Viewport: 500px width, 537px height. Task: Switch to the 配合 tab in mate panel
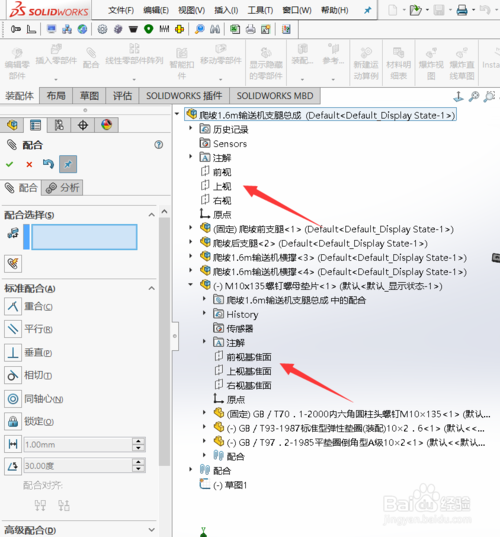coord(21,188)
